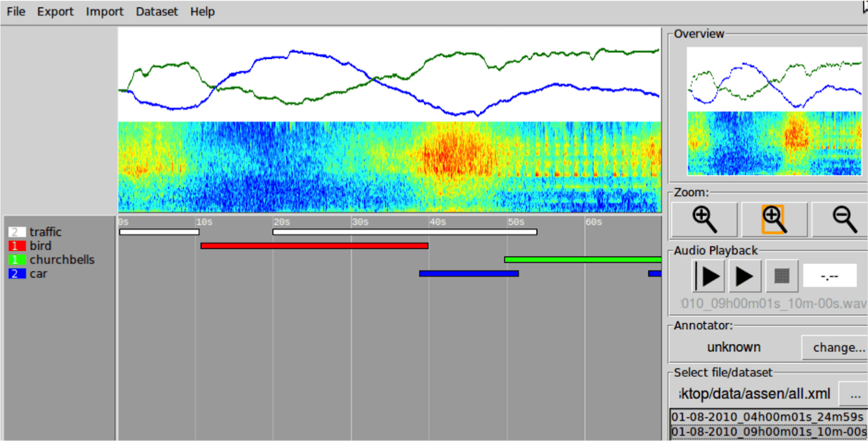868x441 pixels.
Task: Open the Dataset menu
Action: (157, 12)
